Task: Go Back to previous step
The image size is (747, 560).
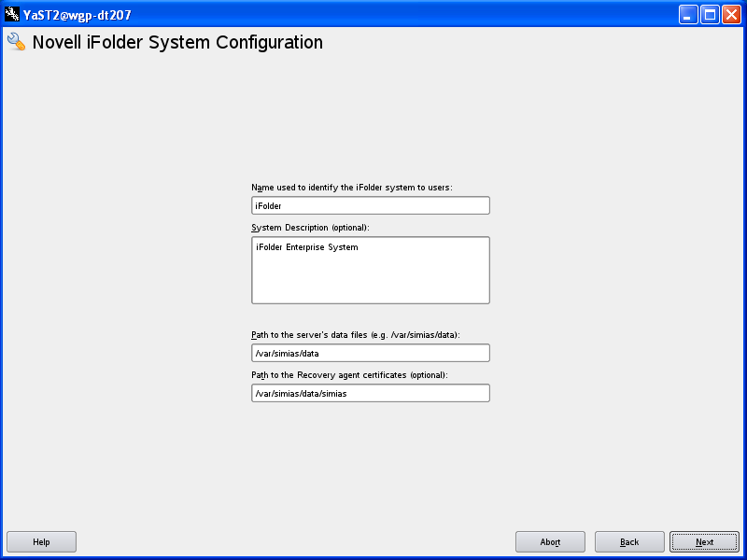Action: pos(629,542)
